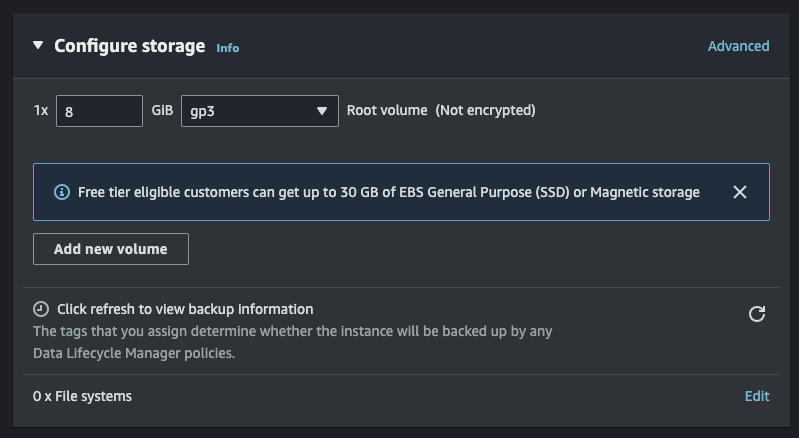This screenshot has width=799, height=438.
Task: Open the Info link beside Configure storage
Action: 227,48
